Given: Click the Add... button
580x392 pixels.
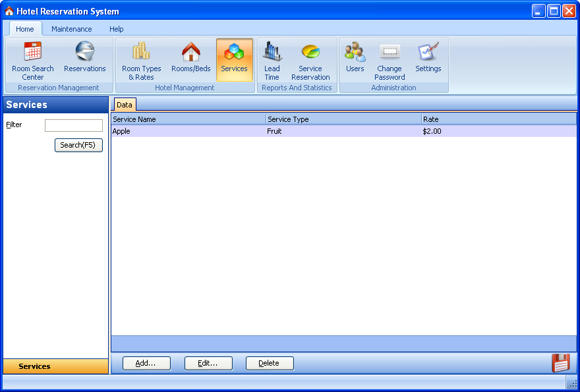Looking at the screenshot, I should point(146,363).
